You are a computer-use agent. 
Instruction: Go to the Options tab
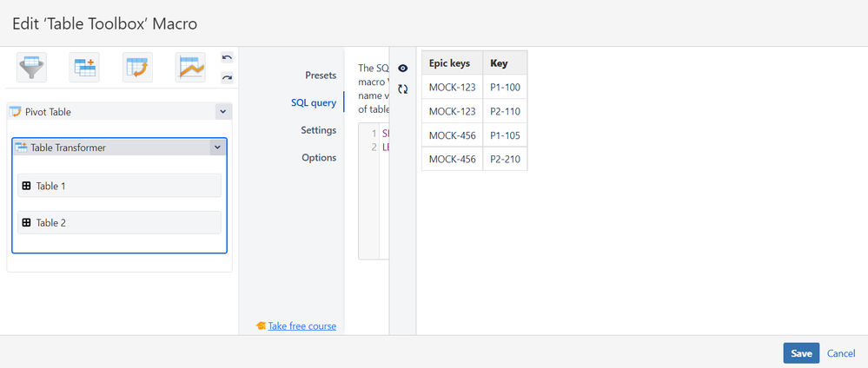point(318,158)
